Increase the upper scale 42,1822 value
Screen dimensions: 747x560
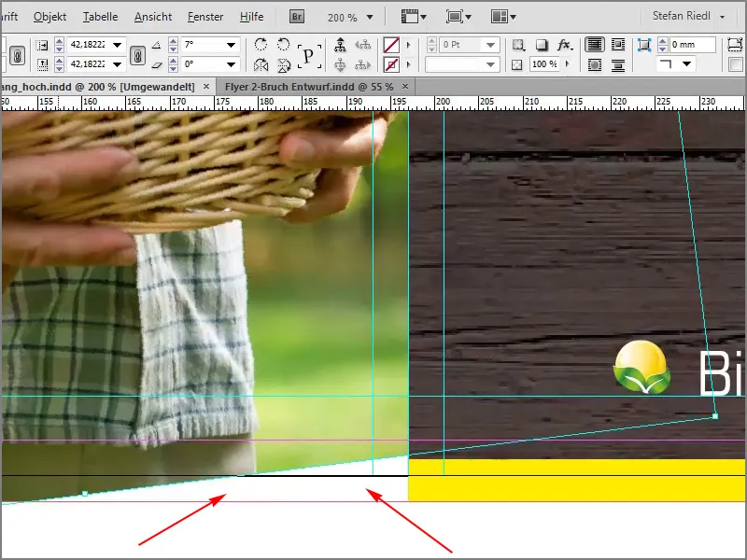59,42
